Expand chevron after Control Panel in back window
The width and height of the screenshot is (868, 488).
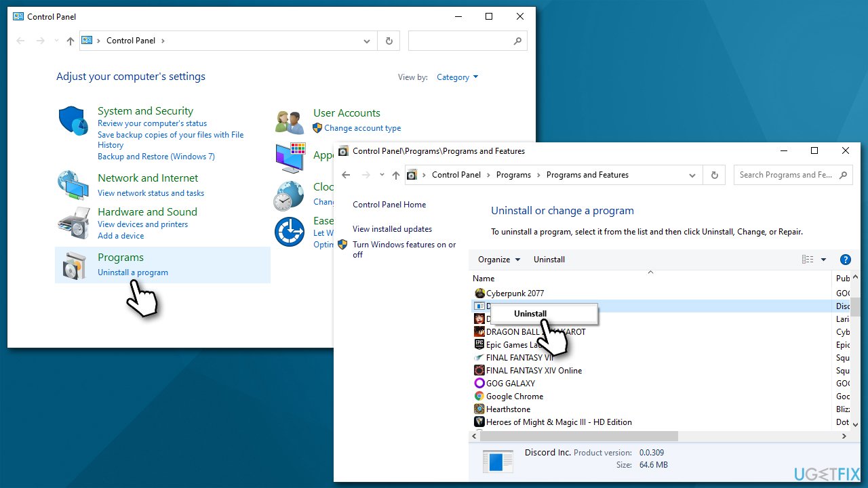[x=163, y=41]
